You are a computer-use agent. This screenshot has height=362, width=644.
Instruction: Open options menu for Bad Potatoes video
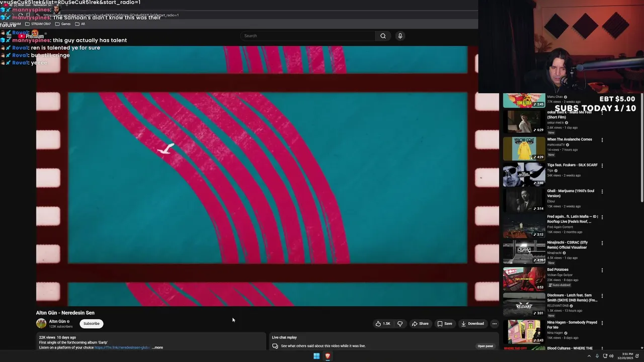[602, 270]
